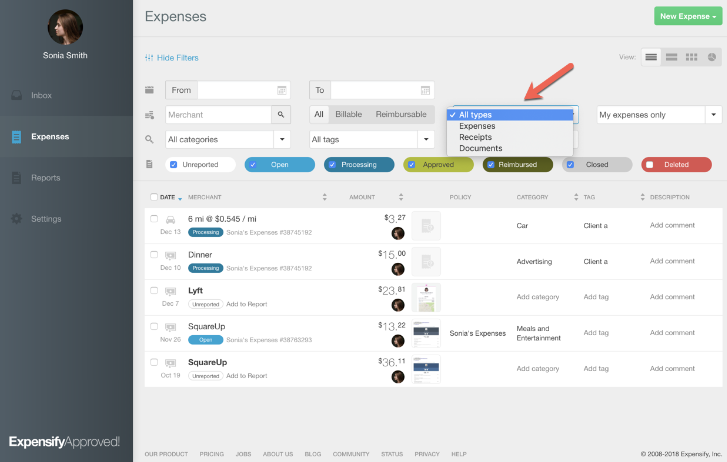The height and width of the screenshot is (462, 727).
Task: Open the Inbox icon in sidebar
Action: (17, 95)
